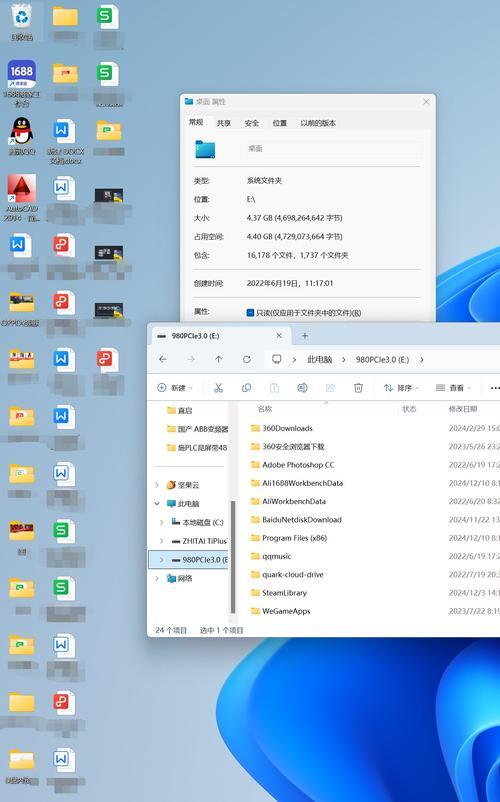
Task: Toggle the read-only attribute checkbox
Action: coord(250,313)
